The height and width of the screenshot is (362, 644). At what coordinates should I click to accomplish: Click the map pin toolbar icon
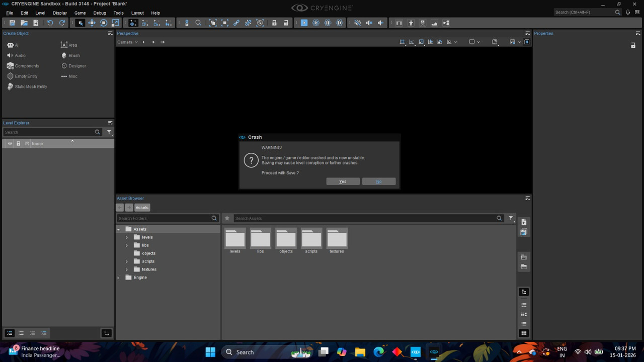pyautogui.click(x=187, y=23)
